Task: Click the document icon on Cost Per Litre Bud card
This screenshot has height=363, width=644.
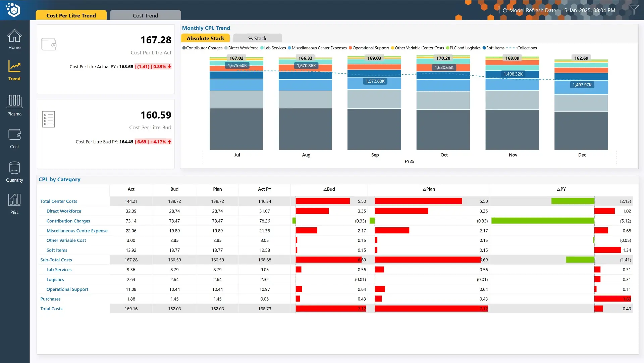Action: 48,119
